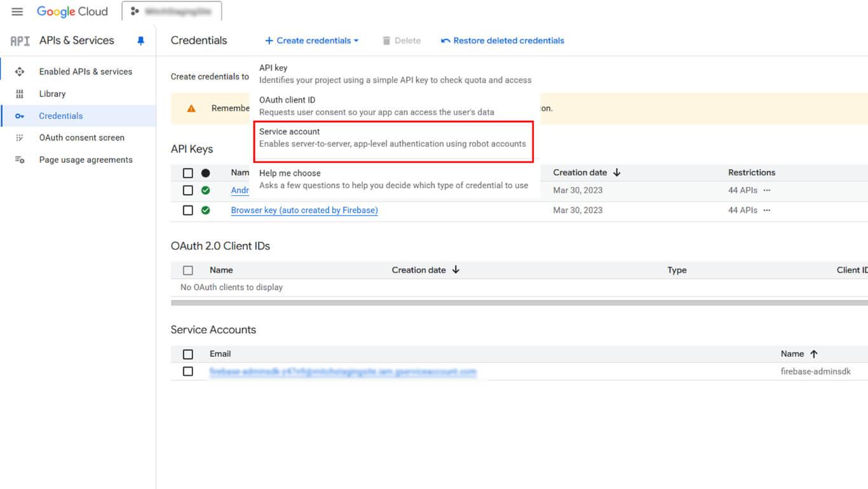Image resolution: width=868 pixels, height=489 pixels.
Task: Check the Browser key row checkbox
Action: coord(188,210)
